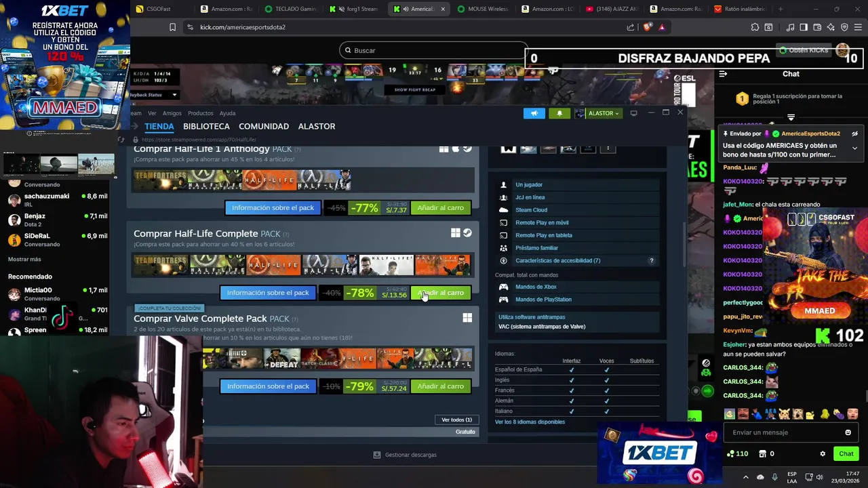Click the SteamOS icon on Half-Life Complete pack
Image resolution: width=868 pixels, height=488 pixels.
pyautogui.click(x=467, y=233)
